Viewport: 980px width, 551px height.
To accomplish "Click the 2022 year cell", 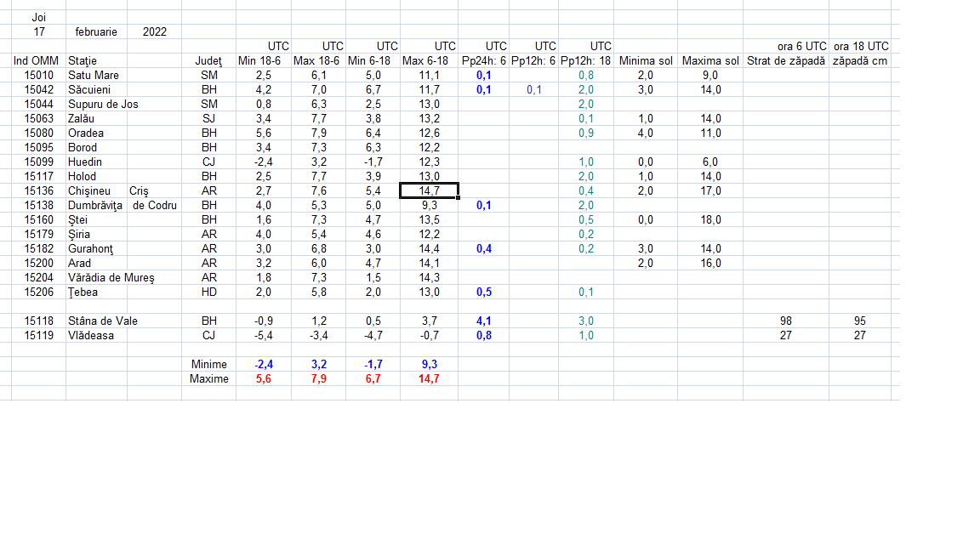I will point(154,31).
